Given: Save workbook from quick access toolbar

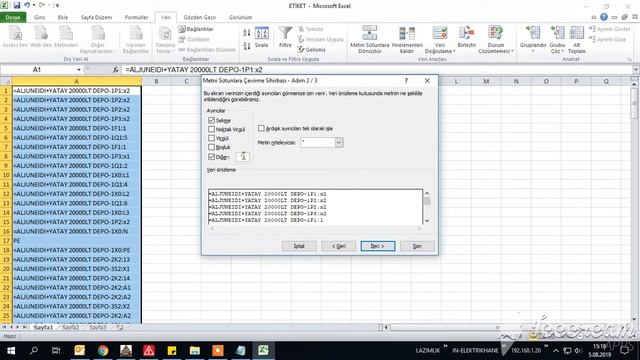Looking at the screenshot, I should point(17,5).
